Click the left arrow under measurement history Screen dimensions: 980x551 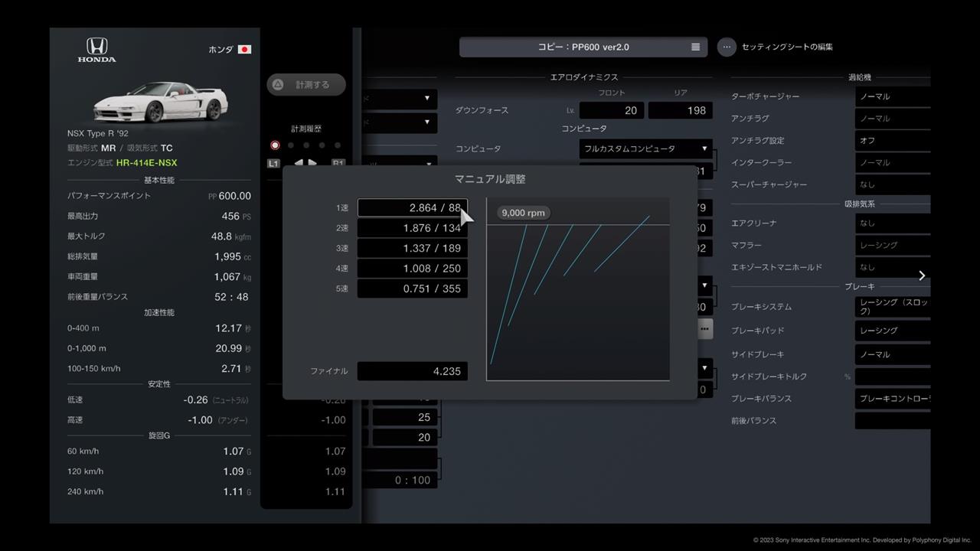299,163
